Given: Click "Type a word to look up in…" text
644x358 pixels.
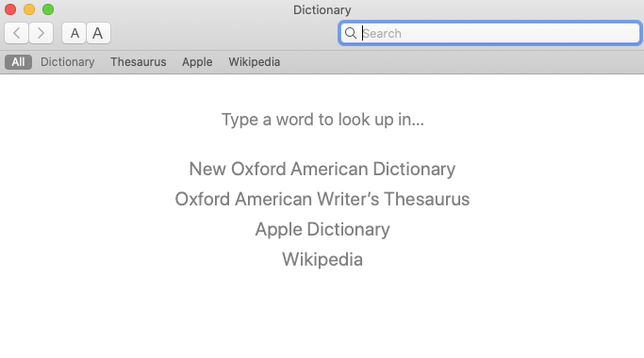Looking at the screenshot, I should (x=322, y=120).
